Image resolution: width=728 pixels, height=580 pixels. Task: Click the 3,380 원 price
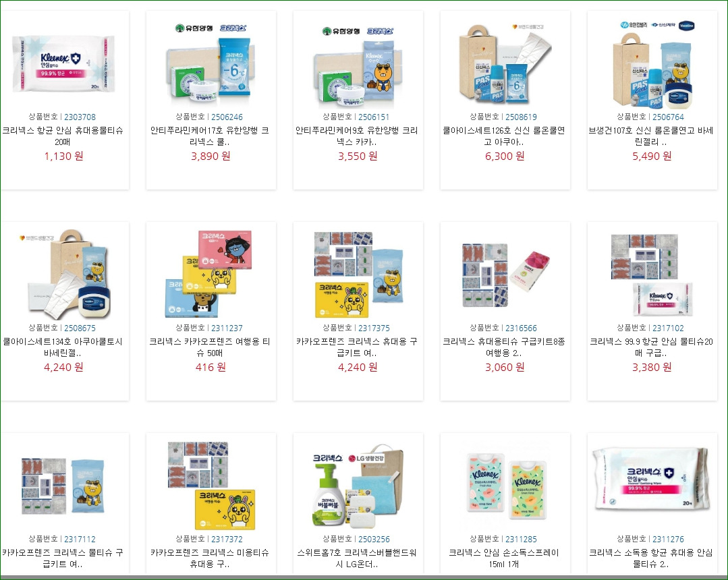651,367
